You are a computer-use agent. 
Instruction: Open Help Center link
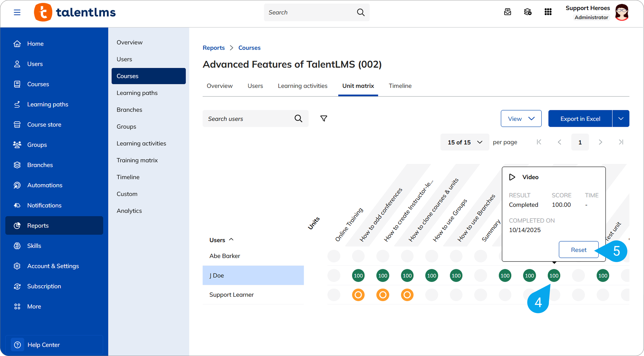[x=54, y=345]
